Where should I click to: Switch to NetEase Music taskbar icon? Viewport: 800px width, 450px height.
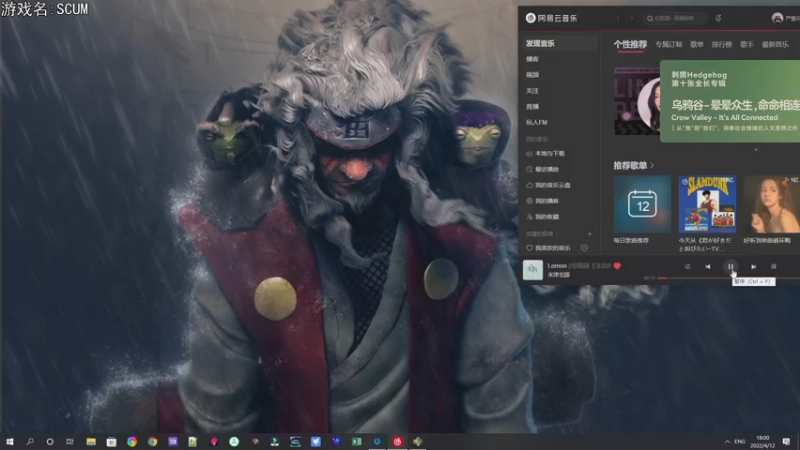[397, 441]
